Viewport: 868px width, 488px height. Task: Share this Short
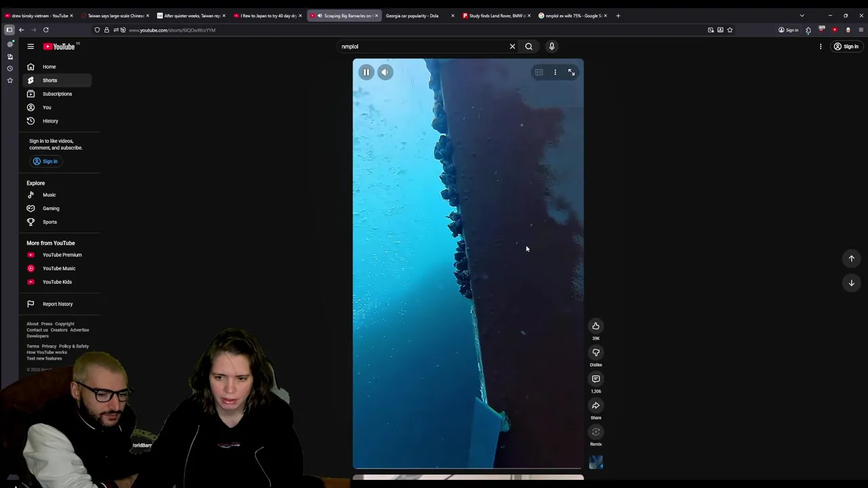[x=596, y=405]
